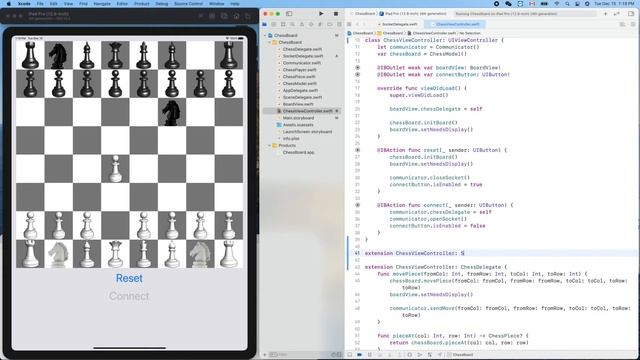Select ChessPiece.swift in the navigator
640x360 pixels.
click(x=299, y=77)
